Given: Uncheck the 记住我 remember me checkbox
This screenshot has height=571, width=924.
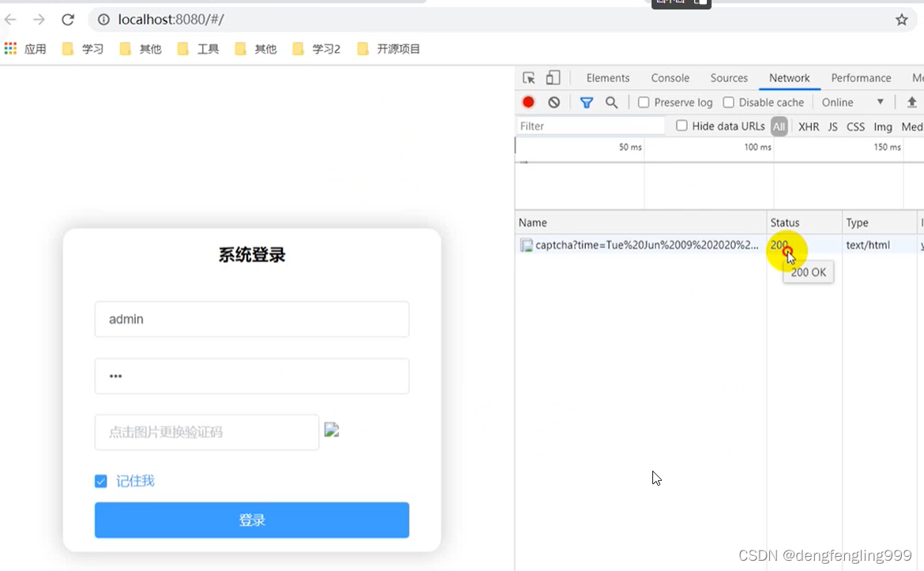Looking at the screenshot, I should click(101, 482).
